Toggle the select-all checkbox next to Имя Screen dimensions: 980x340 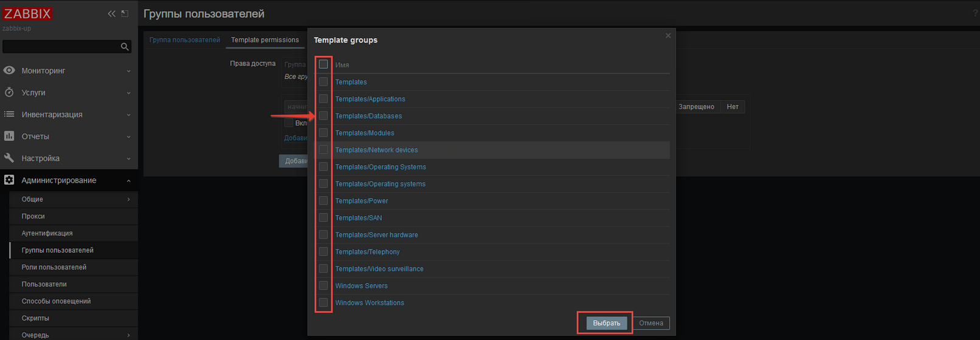(323, 64)
